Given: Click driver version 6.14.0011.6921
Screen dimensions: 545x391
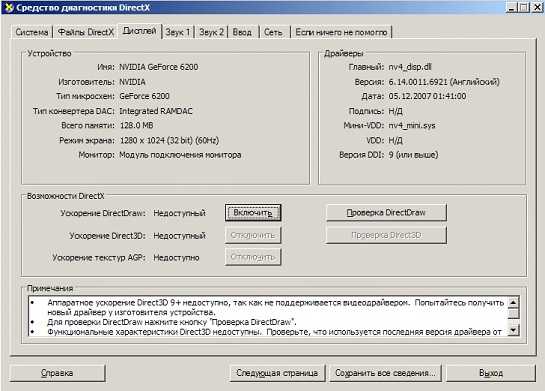Looking at the screenshot, I should point(444,82).
